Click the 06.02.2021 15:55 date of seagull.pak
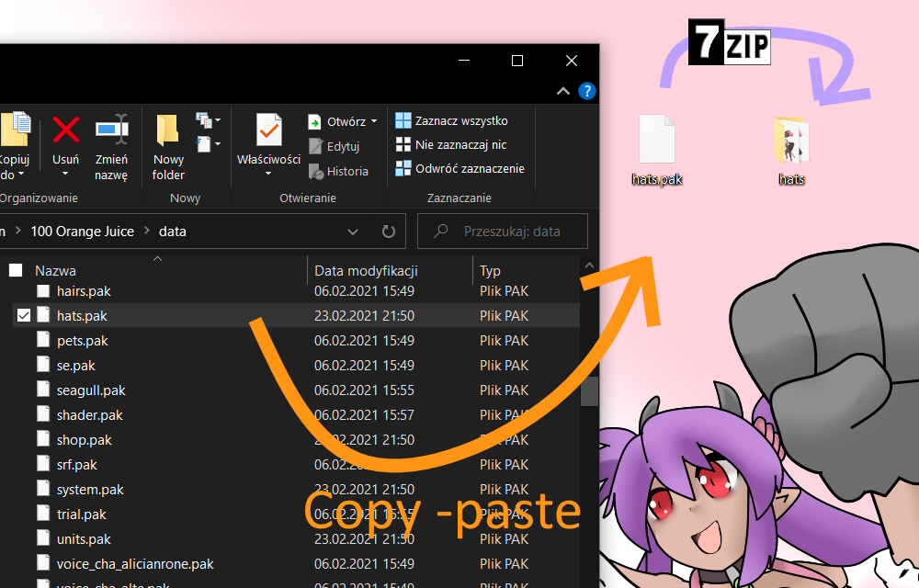 (364, 390)
